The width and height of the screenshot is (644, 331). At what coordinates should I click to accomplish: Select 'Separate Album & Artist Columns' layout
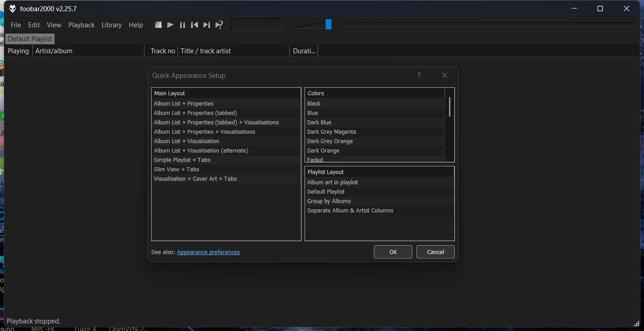380,211
